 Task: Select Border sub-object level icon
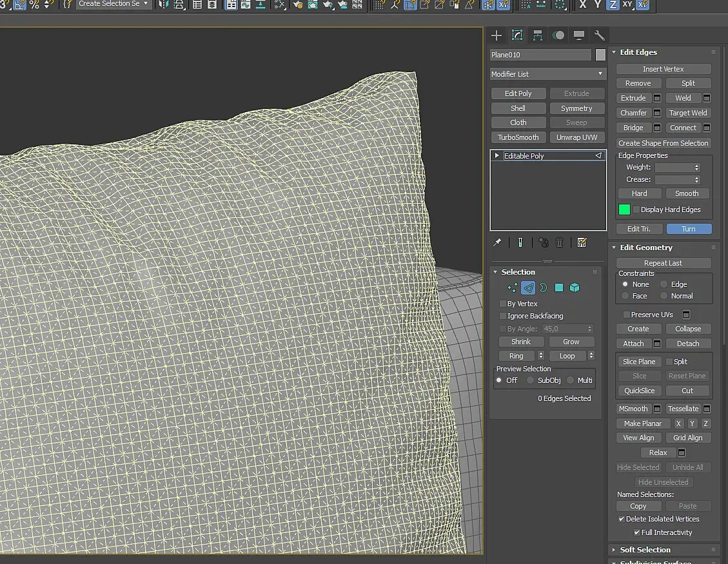tap(544, 288)
